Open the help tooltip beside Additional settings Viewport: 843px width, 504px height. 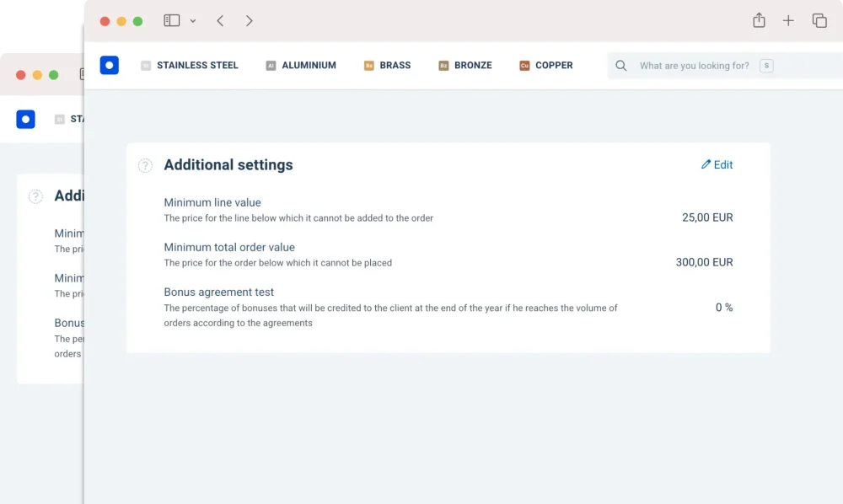point(144,166)
